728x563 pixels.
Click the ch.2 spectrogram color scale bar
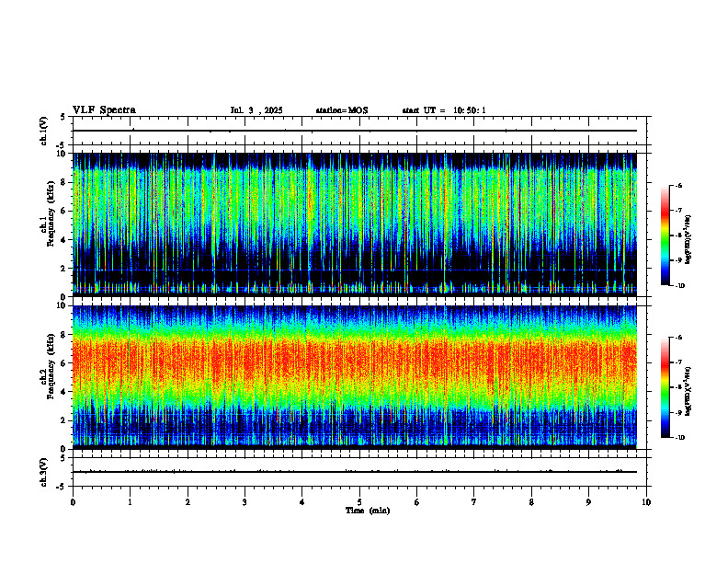665,387
